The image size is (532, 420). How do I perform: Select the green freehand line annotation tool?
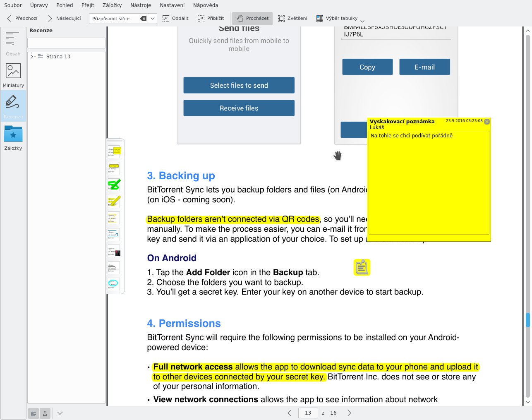(x=114, y=184)
